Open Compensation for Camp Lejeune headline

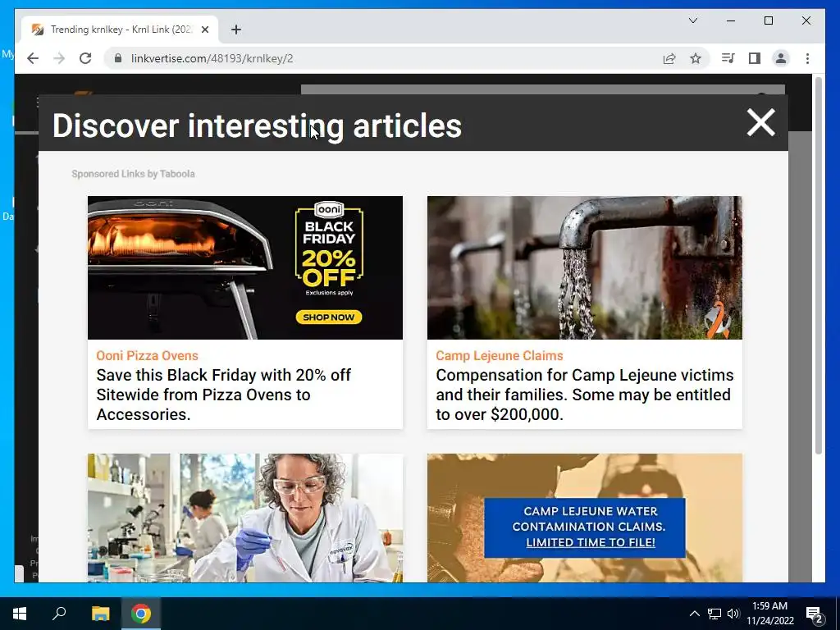point(584,395)
